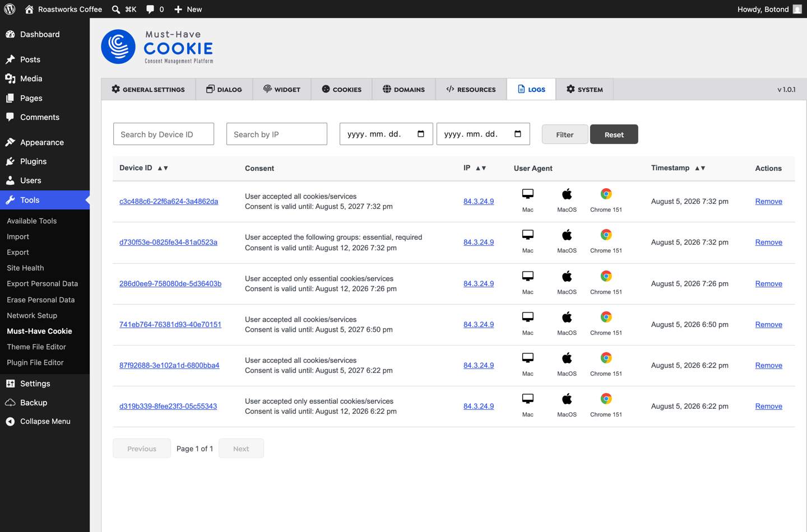The width and height of the screenshot is (807, 532).
Task: Sort table by Device ID arrows
Action: tap(163, 168)
